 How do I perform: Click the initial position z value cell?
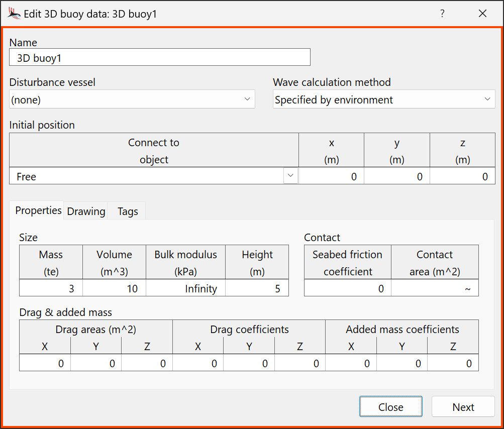pyautogui.click(x=462, y=176)
